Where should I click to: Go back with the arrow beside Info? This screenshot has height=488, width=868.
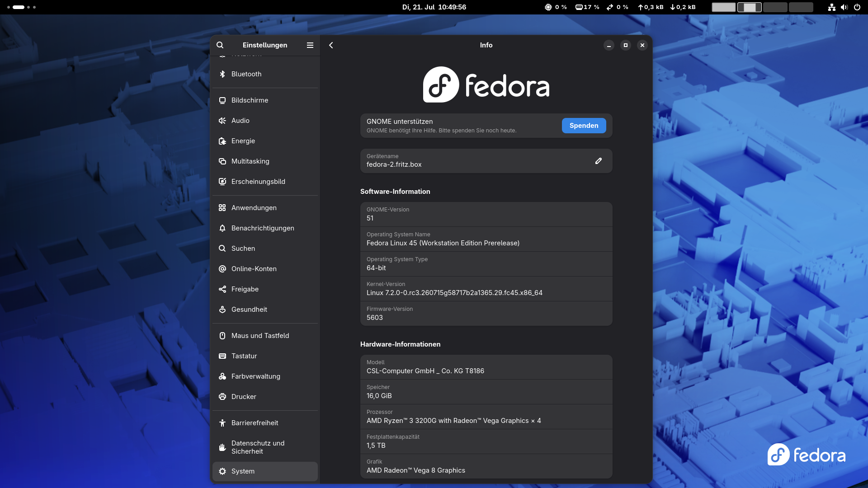pos(331,45)
